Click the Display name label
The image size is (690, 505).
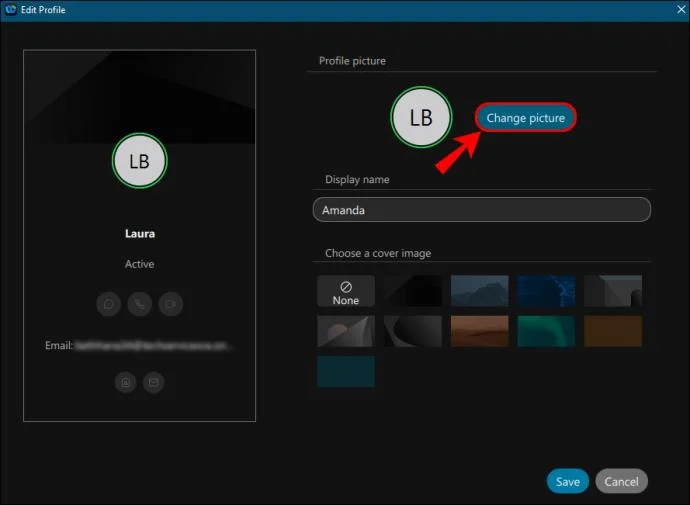357,179
